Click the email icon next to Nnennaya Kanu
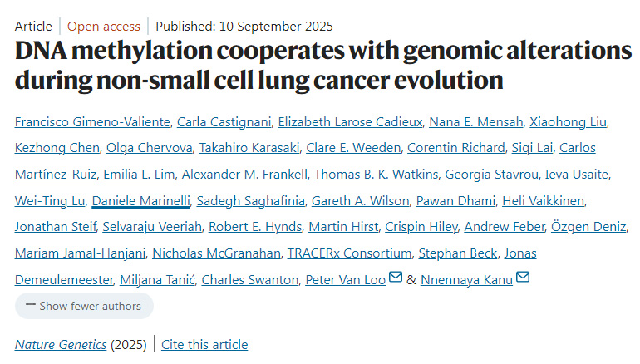The width and height of the screenshot is (640, 364). tap(523, 278)
